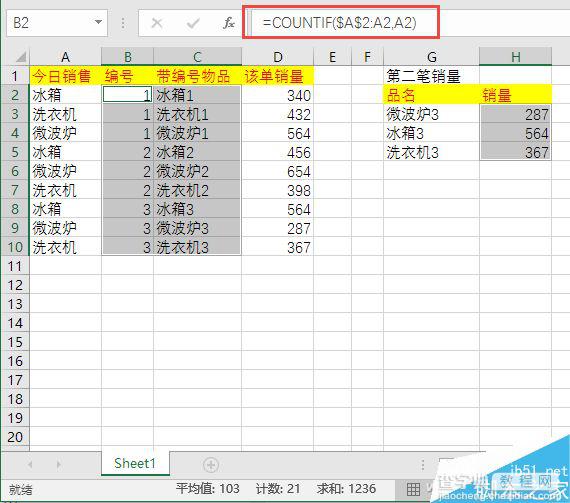The width and height of the screenshot is (570, 503).
Task: Select column H header
Action: coord(515,57)
